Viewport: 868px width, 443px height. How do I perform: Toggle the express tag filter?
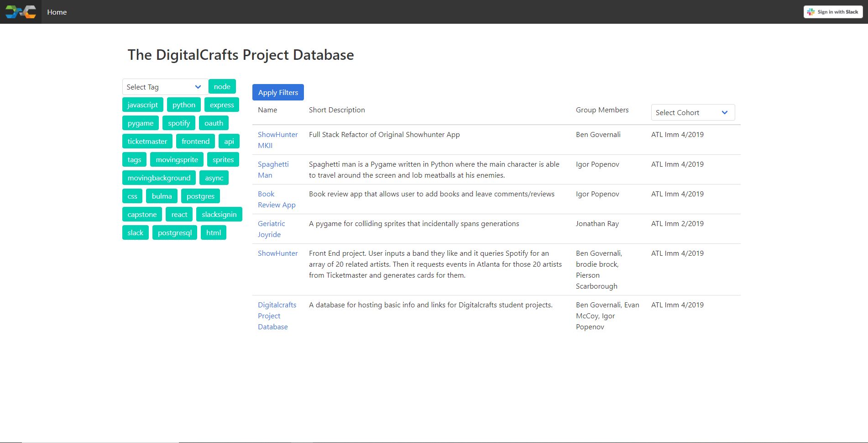pos(222,105)
